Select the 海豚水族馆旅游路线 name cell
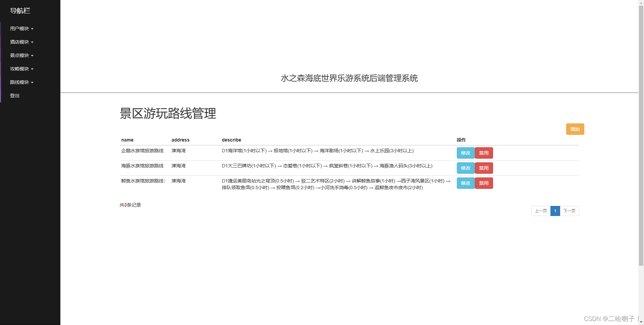644x325 pixels. pos(142,166)
